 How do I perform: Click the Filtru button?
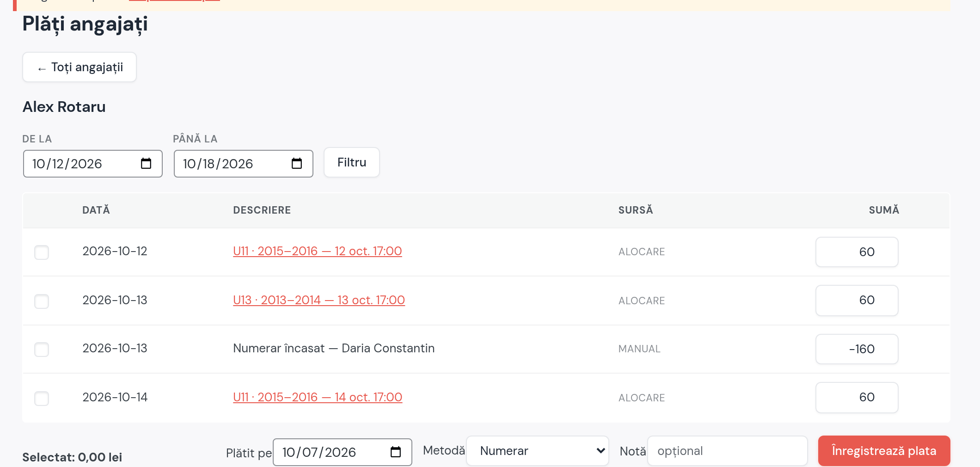click(x=352, y=162)
